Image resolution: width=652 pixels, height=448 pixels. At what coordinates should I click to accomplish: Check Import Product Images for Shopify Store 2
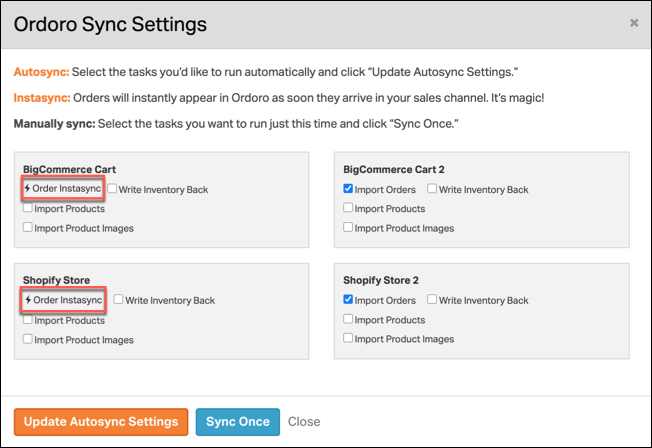[348, 338]
